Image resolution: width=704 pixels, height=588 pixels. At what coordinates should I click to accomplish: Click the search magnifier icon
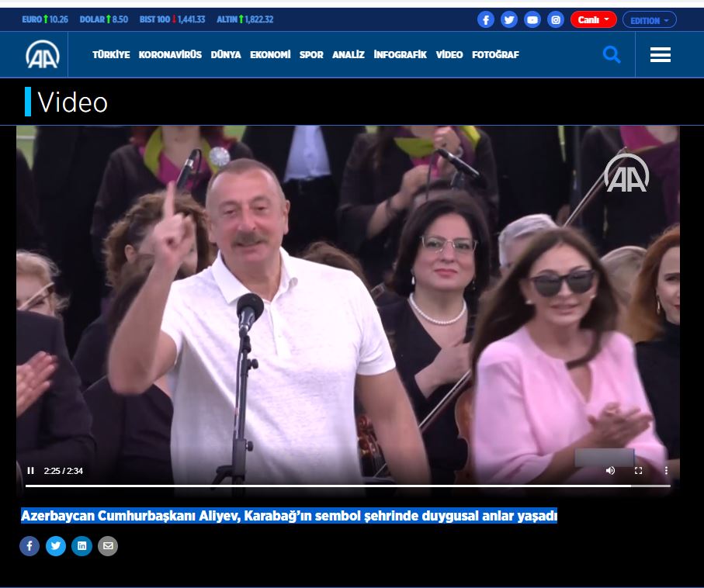pos(612,55)
